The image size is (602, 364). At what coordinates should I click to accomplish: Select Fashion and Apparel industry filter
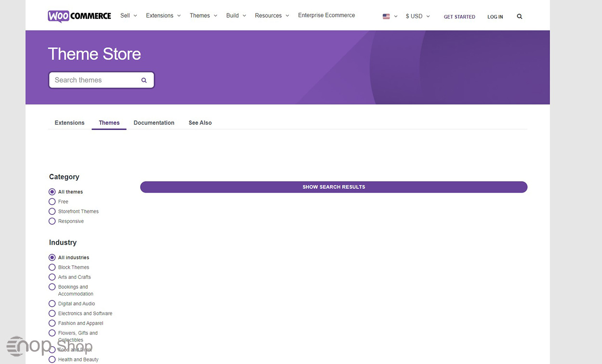pyautogui.click(x=52, y=323)
